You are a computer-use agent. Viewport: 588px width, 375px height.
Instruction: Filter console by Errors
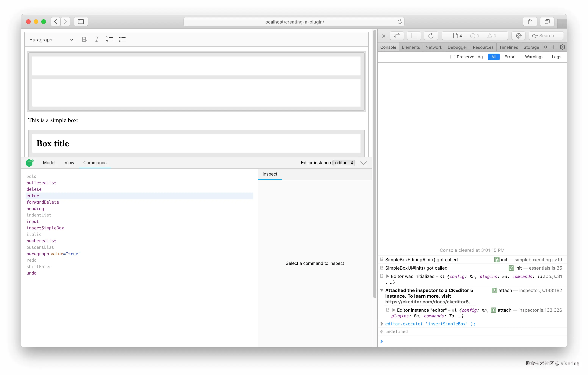pyautogui.click(x=510, y=57)
